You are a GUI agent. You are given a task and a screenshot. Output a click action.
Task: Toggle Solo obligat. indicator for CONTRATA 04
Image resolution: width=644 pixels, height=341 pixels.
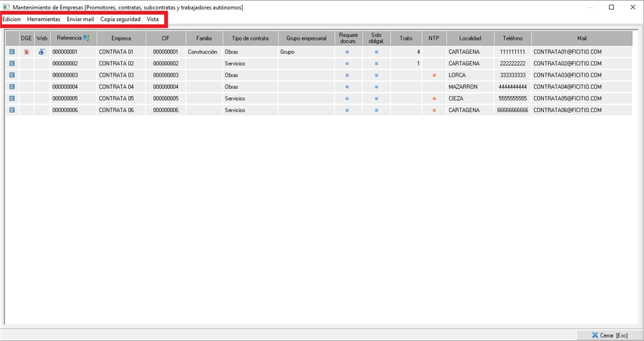pos(376,87)
